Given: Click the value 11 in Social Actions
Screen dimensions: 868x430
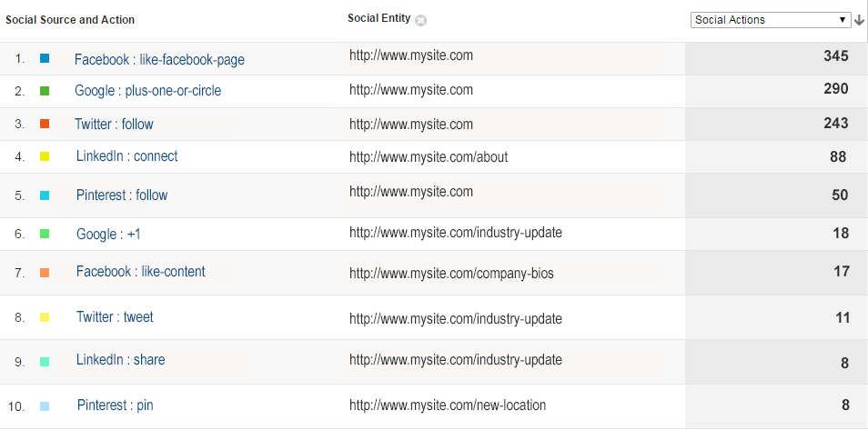Looking at the screenshot, I should pyautogui.click(x=843, y=317).
